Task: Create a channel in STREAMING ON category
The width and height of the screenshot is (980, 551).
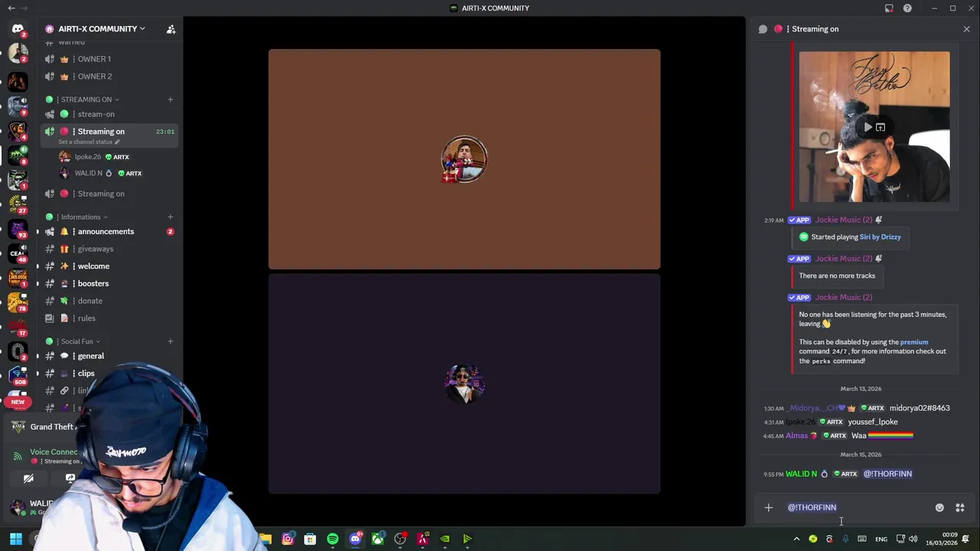Action: point(170,99)
